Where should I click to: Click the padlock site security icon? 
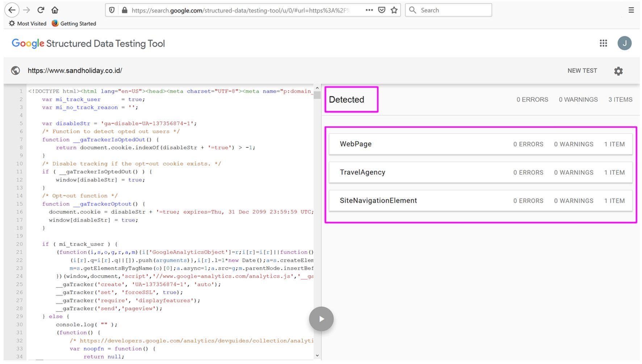(125, 10)
